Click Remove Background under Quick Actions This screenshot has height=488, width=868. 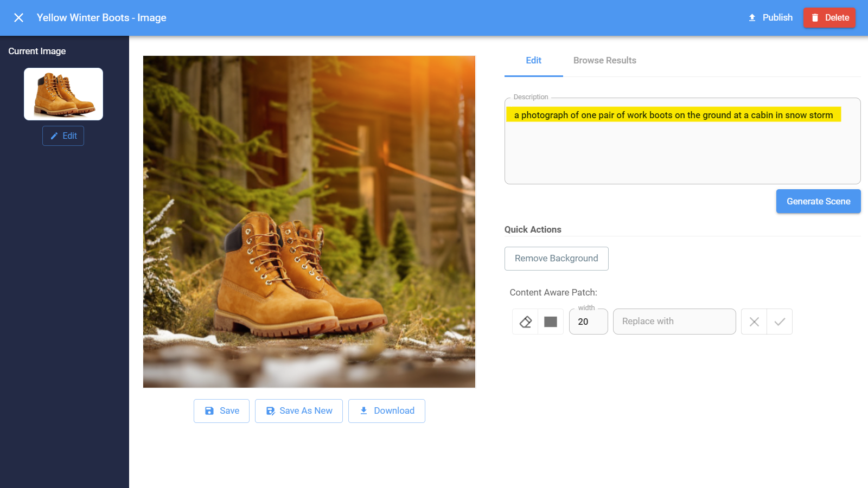tap(556, 259)
